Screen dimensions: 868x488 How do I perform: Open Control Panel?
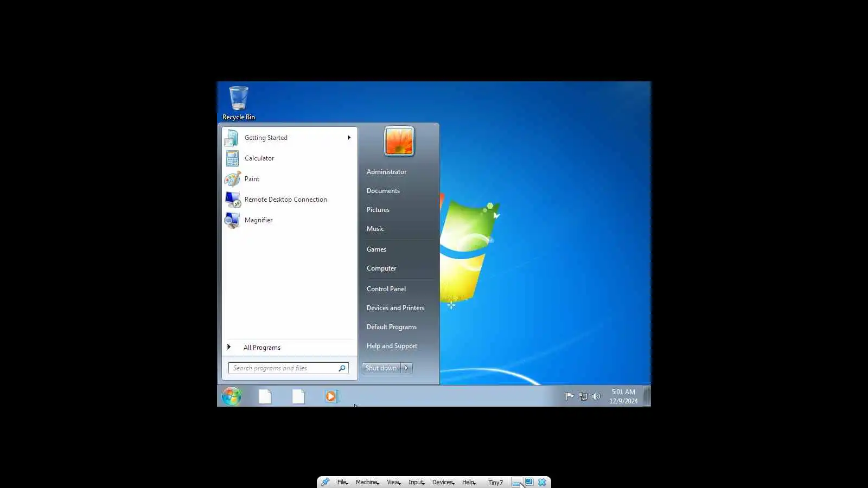pyautogui.click(x=386, y=289)
